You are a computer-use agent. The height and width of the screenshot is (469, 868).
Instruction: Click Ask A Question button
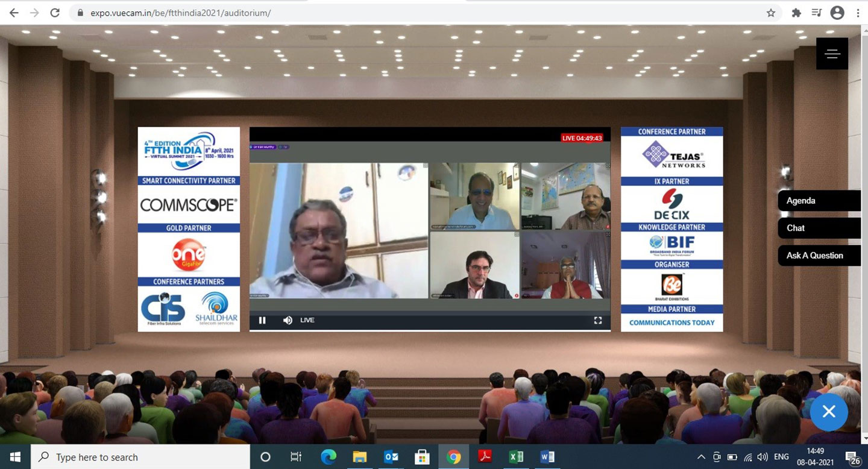819,256
